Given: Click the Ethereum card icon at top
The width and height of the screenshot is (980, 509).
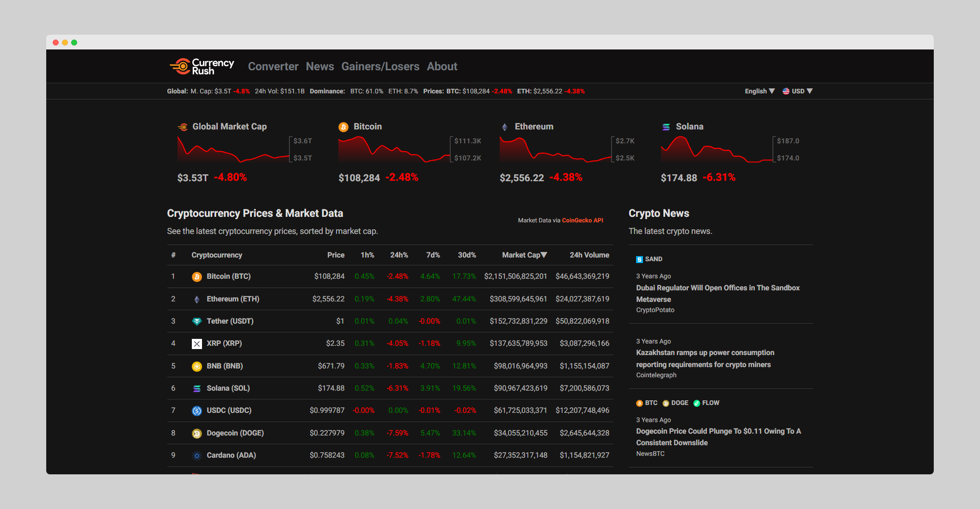Looking at the screenshot, I should (x=505, y=127).
